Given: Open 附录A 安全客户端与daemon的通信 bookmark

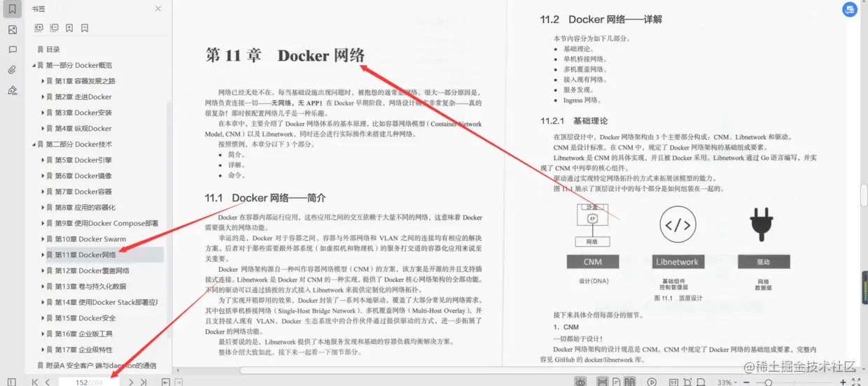Looking at the screenshot, I should 101,366.
